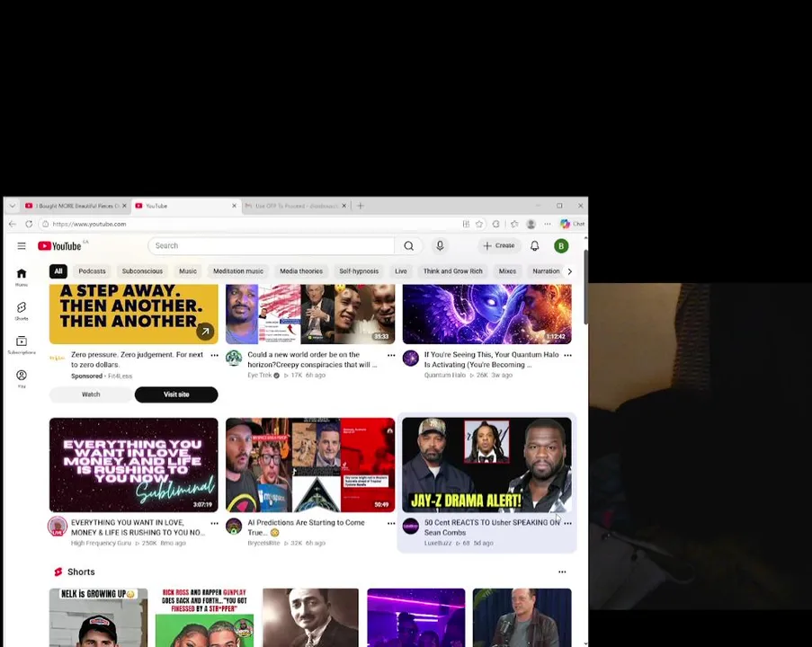Image resolution: width=812 pixels, height=647 pixels.
Task: Favorite this page with star icon
Action: pyautogui.click(x=479, y=224)
